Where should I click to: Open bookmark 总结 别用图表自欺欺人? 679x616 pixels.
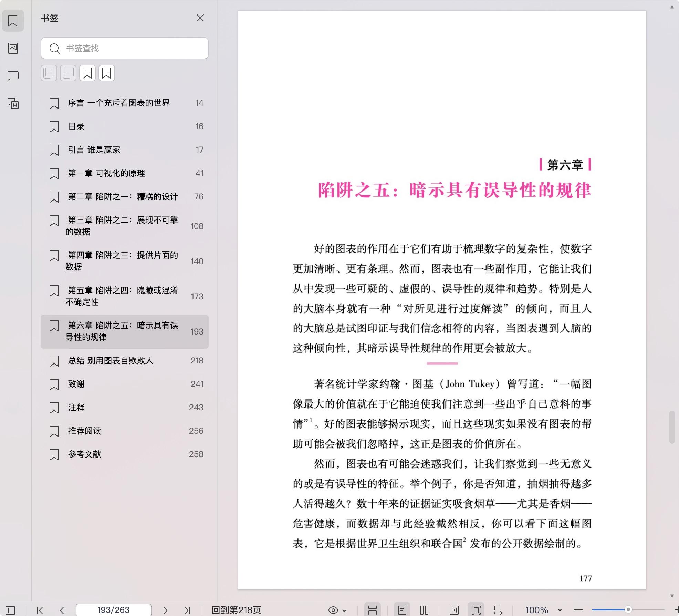pos(125,361)
